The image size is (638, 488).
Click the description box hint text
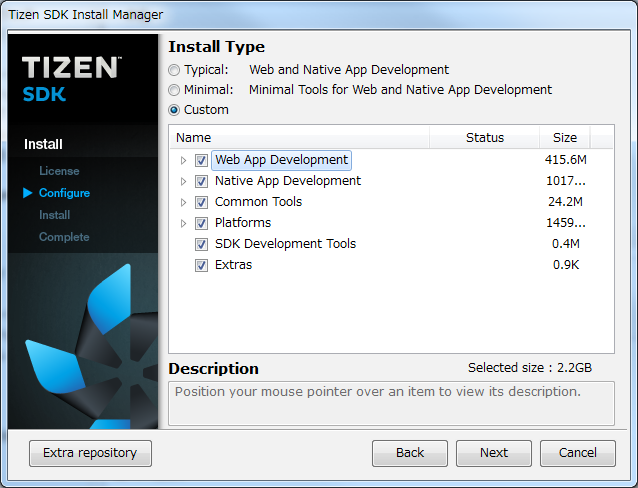point(378,392)
